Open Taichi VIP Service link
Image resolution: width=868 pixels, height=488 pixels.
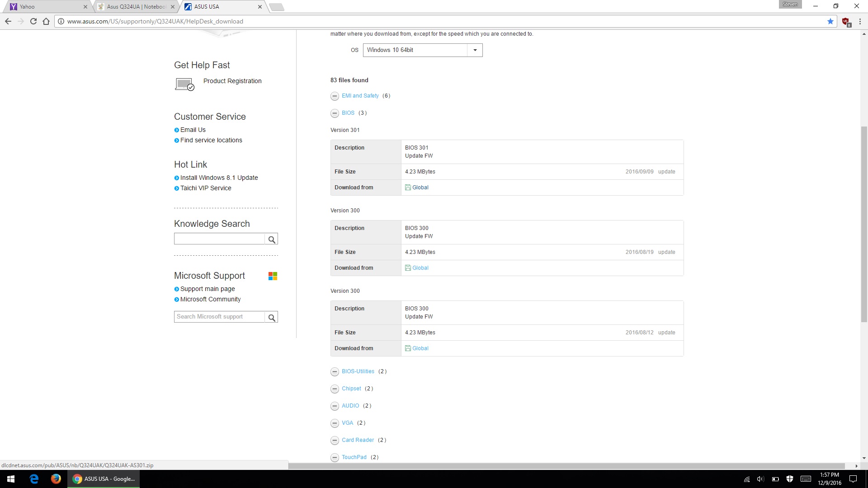(x=206, y=188)
